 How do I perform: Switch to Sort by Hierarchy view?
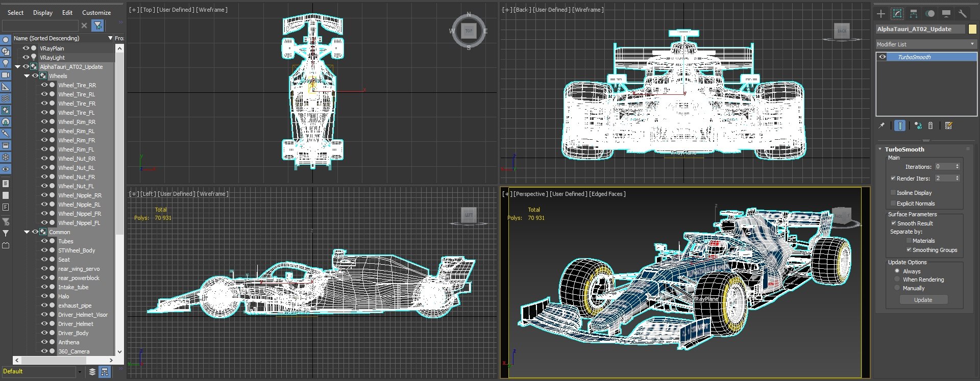(105, 372)
